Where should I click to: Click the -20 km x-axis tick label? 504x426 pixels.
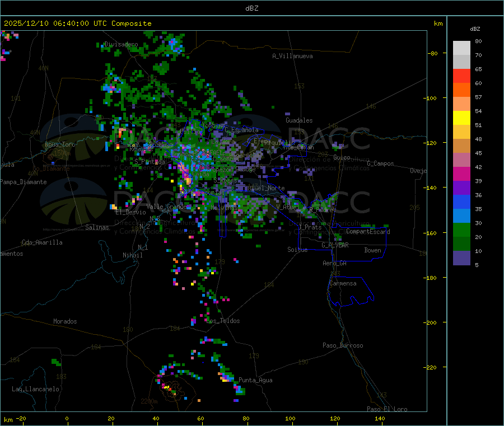[x=21, y=418]
